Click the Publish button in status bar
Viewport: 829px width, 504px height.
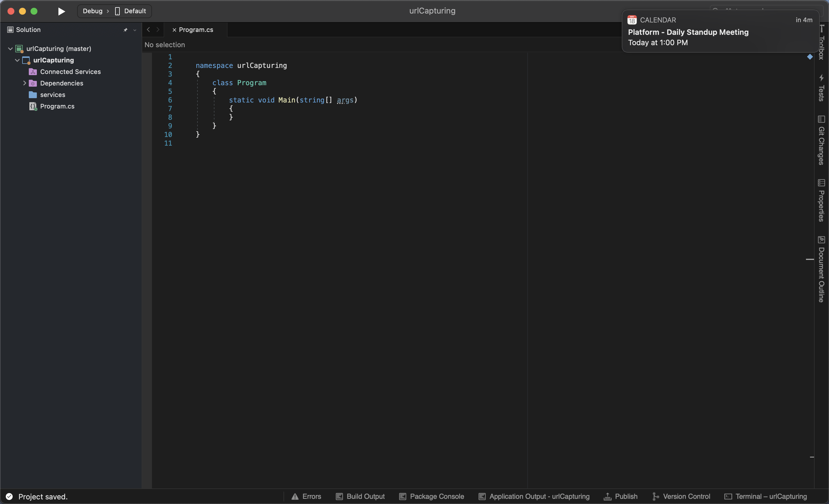point(620,496)
